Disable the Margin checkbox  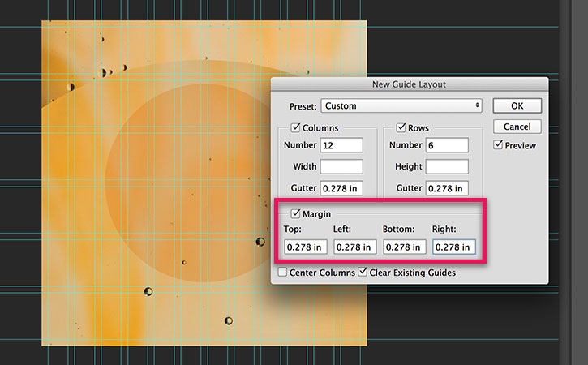[x=295, y=213]
